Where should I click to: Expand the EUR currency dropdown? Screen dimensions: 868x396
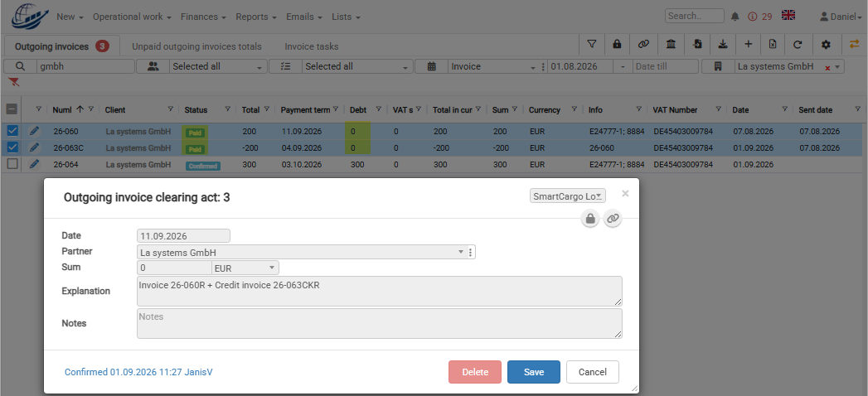click(245, 268)
